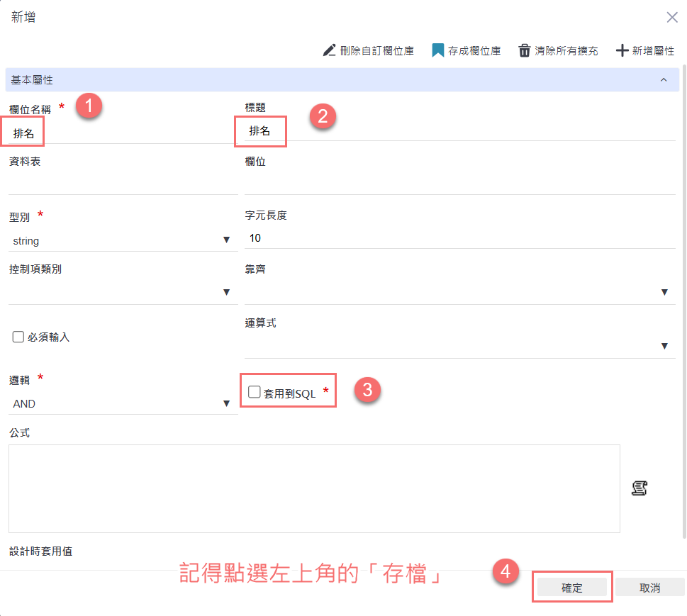Click the plus icon for 新增屬性

[x=622, y=50]
